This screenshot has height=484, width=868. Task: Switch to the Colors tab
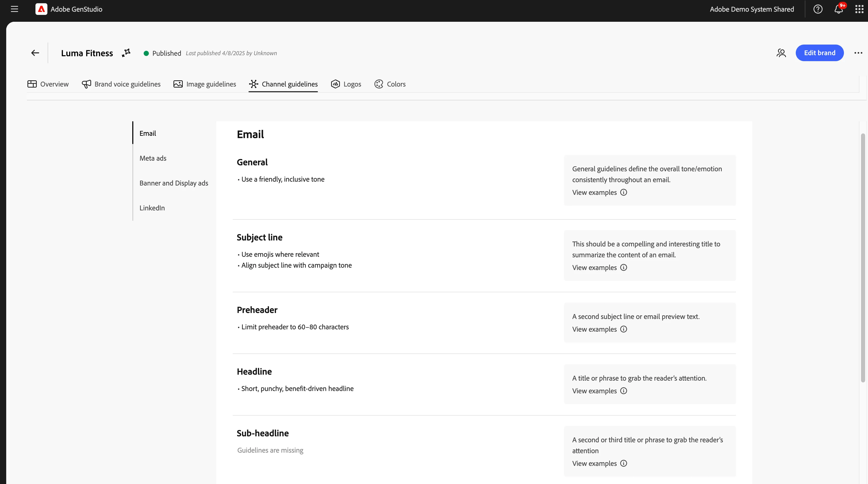390,84
